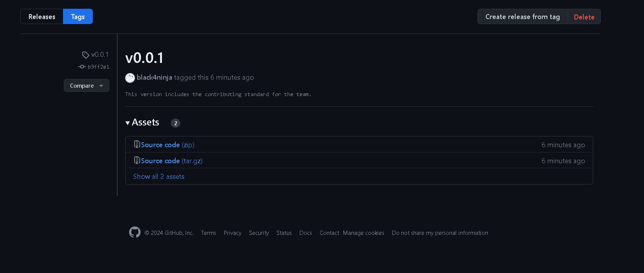Download Source code (tar.gz) link
Viewport: 644px width, 273px height.
(172, 161)
